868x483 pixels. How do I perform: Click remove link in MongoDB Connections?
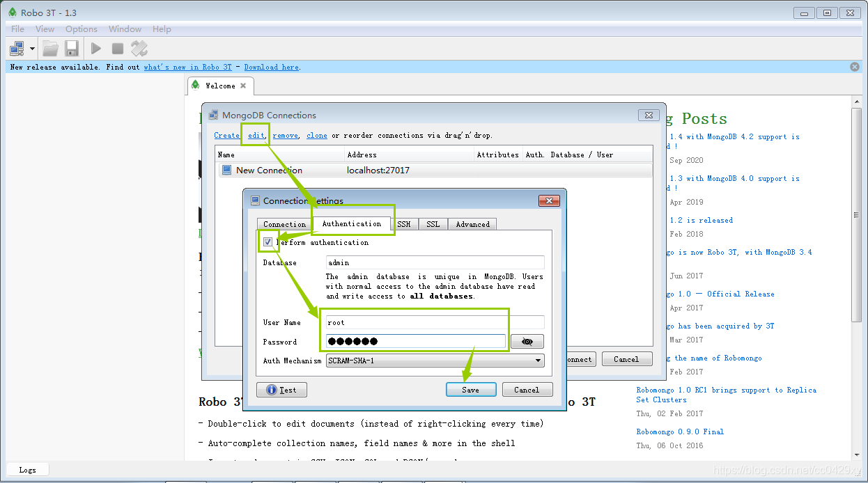285,135
